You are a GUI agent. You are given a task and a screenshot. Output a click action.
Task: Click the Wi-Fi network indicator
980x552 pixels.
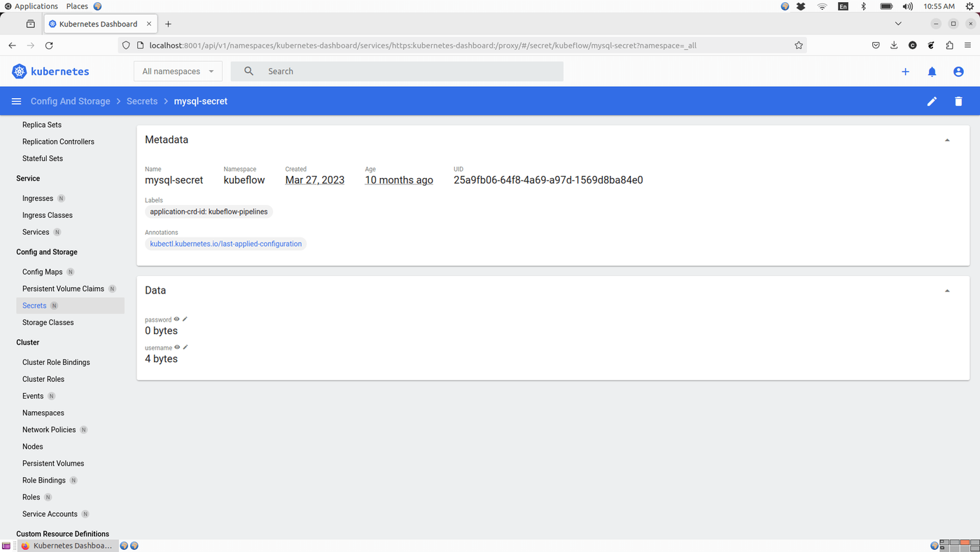[x=822, y=6]
